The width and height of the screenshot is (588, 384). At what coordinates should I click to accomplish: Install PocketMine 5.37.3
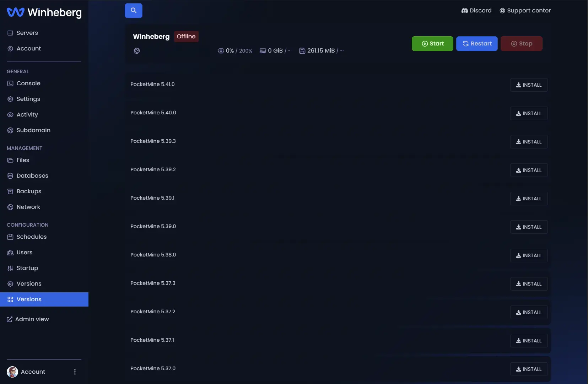(x=529, y=284)
